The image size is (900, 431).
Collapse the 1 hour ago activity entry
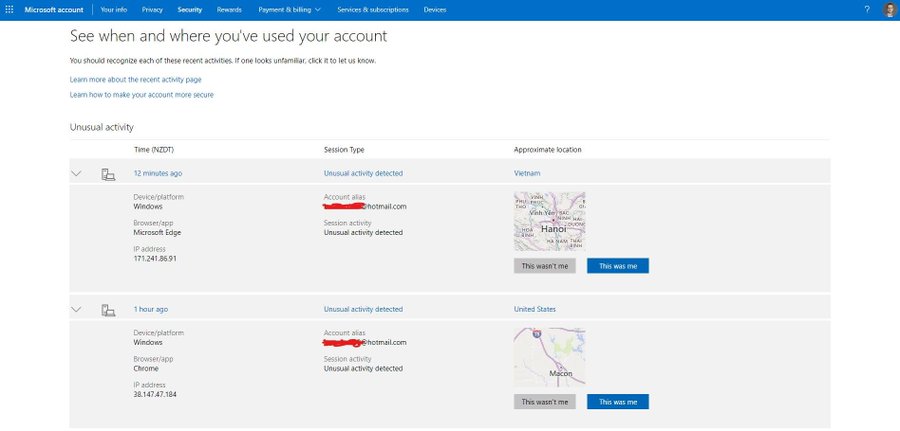pyautogui.click(x=77, y=310)
